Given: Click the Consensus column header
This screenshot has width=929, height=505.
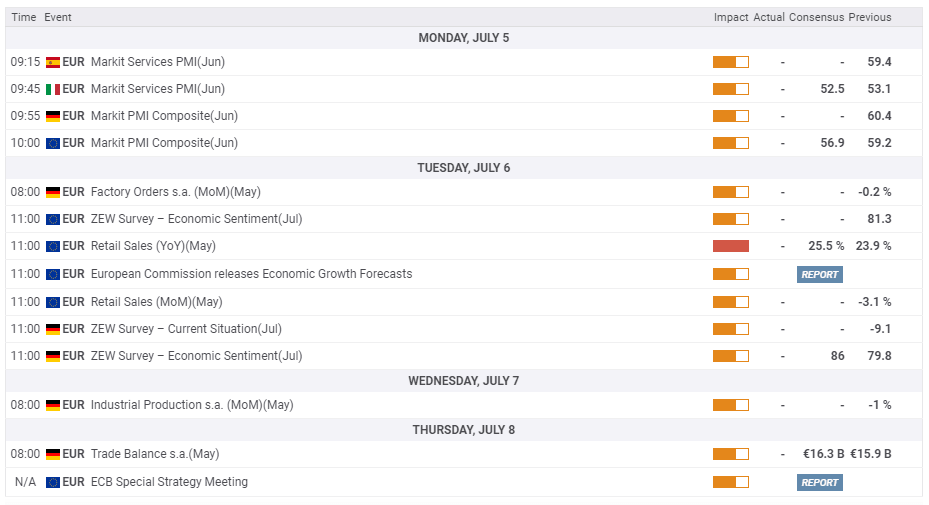Looking at the screenshot, I should [x=816, y=17].
